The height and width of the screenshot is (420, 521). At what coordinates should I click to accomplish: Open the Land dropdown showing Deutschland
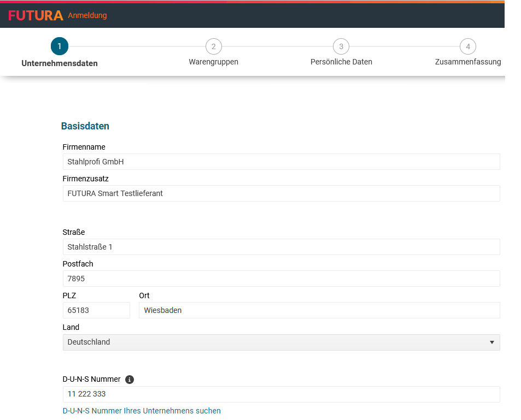point(281,342)
